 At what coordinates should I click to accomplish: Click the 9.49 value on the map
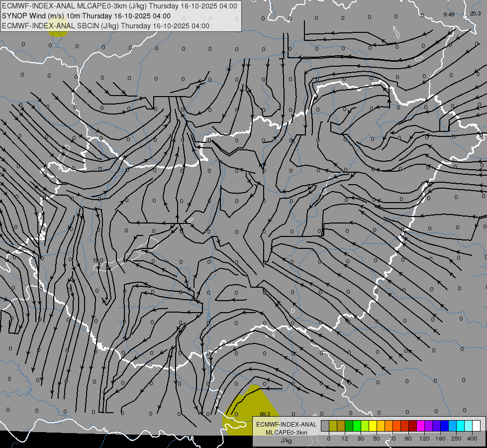(x=449, y=14)
